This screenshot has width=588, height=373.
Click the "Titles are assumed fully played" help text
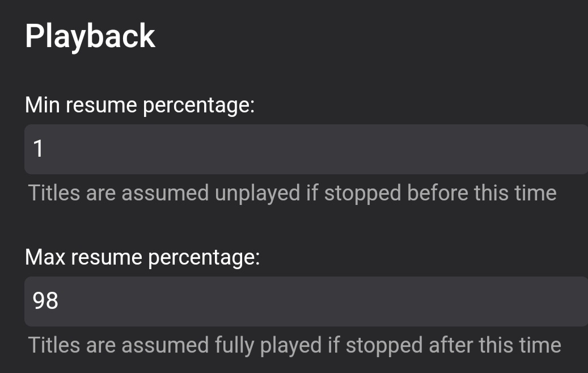[x=294, y=345]
